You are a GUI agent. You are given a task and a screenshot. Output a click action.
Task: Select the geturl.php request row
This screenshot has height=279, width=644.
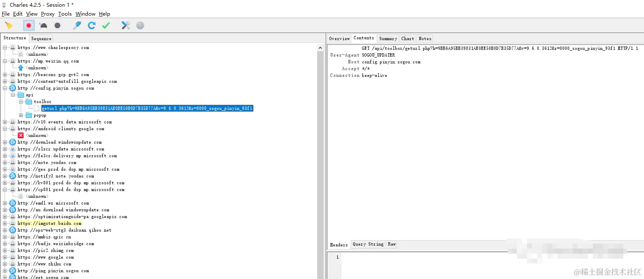point(147,109)
